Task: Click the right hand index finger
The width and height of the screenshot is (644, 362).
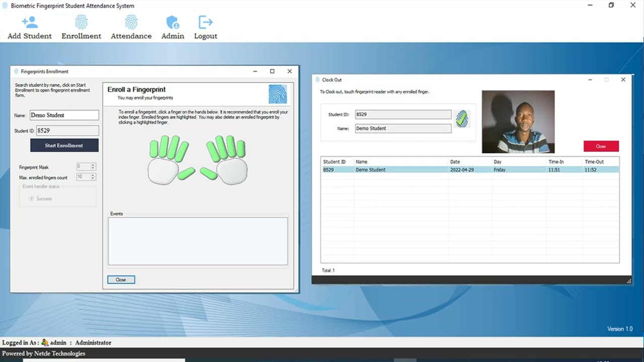Action: coord(213,152)
